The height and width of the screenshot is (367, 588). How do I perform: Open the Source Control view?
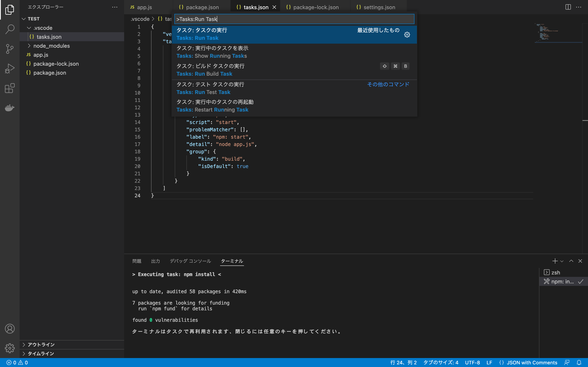click(10, 49)
